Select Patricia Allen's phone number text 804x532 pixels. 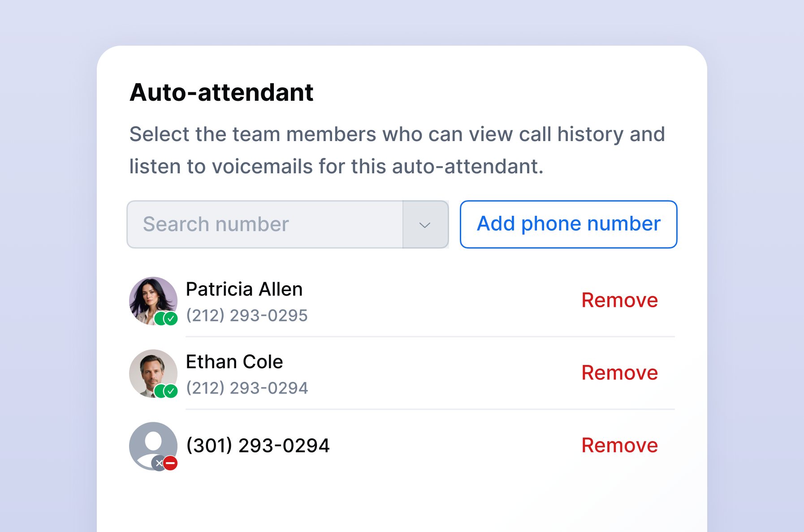(x=248, y=315)
